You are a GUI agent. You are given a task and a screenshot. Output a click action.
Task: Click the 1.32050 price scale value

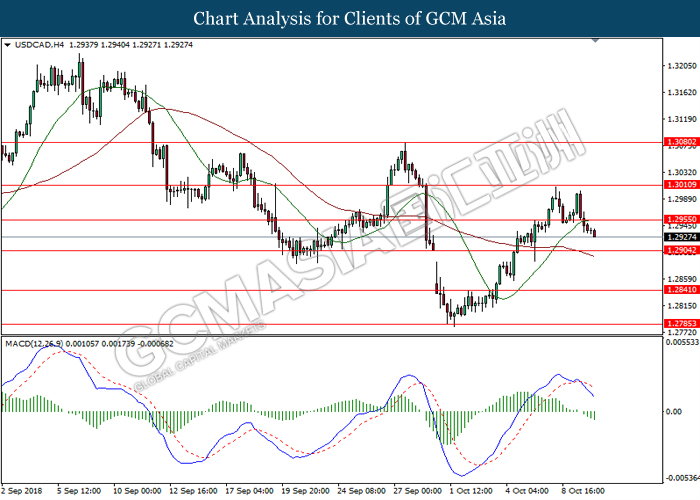(x=682, y=66)
